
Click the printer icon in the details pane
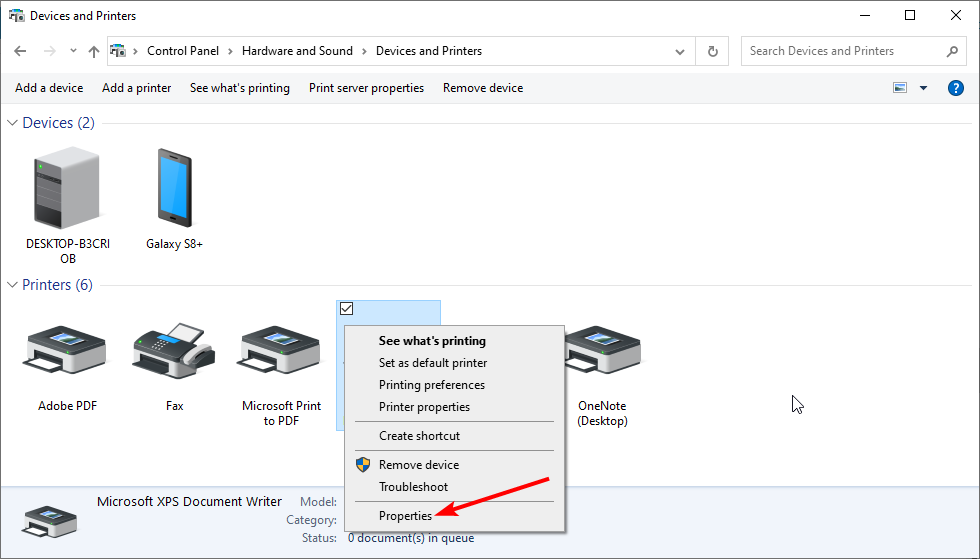pos(49,521)
